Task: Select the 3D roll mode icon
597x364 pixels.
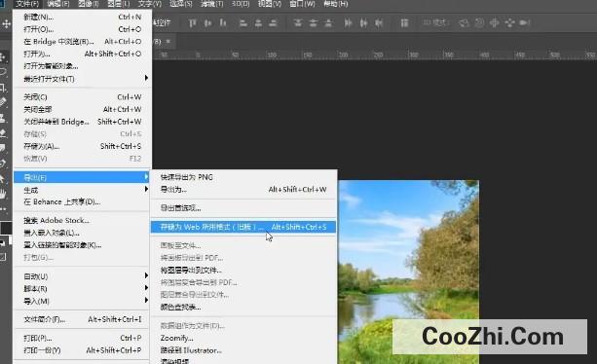Action: pos(479,23)
